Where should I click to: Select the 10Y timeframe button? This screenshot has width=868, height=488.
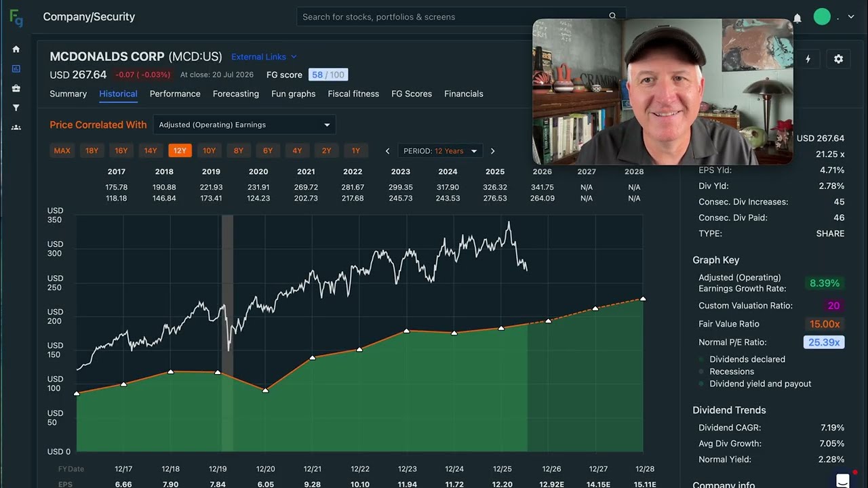[x=209, y=150]
